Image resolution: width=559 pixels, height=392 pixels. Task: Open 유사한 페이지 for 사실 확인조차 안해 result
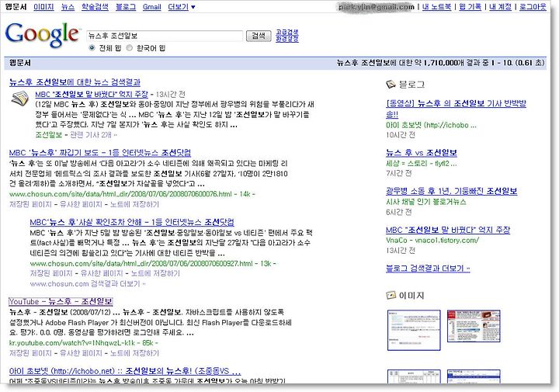pos(102,273)
